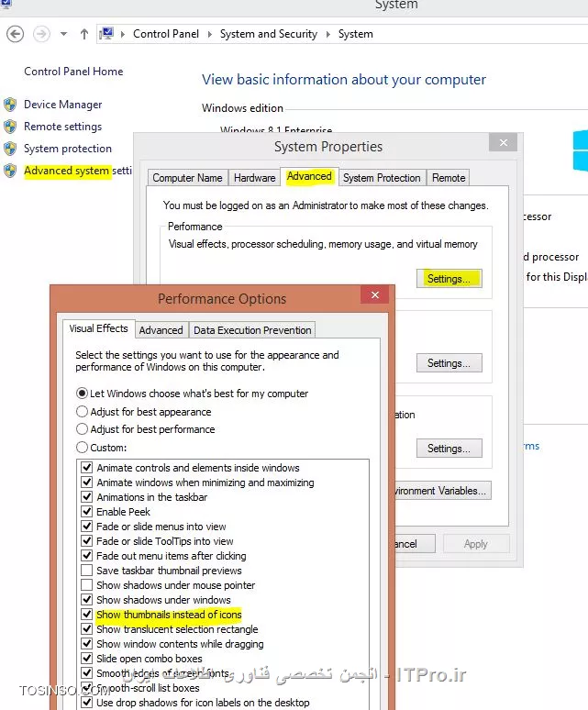Screen dimensions: 588x710
Task: Click third Settings button in System Properties
Action: [x=449, y=449]
